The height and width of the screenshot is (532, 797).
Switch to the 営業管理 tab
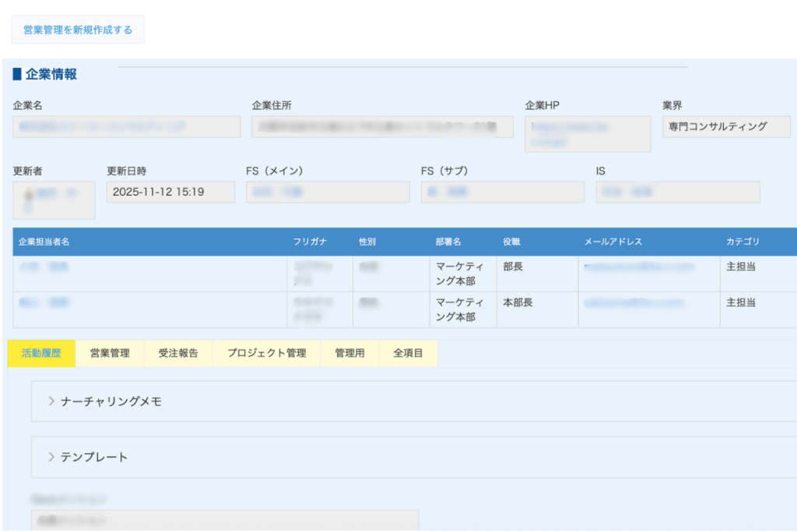[109, 353]
